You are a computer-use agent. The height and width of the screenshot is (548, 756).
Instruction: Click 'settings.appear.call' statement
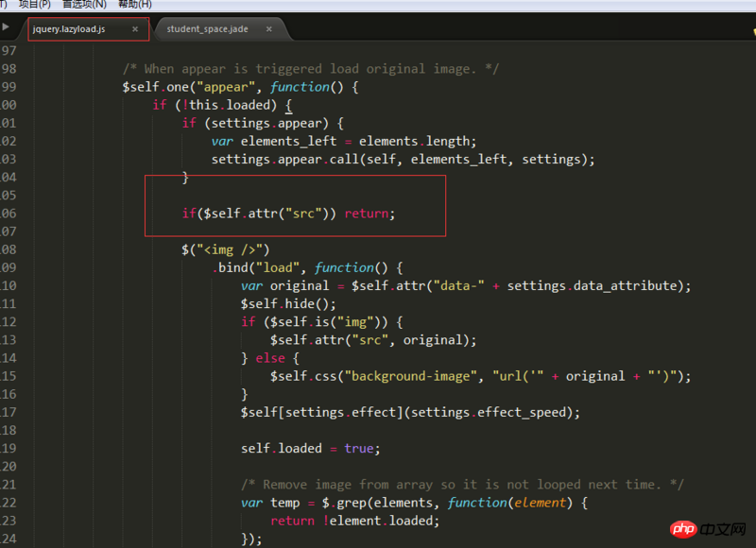click(x=284, y=159)
